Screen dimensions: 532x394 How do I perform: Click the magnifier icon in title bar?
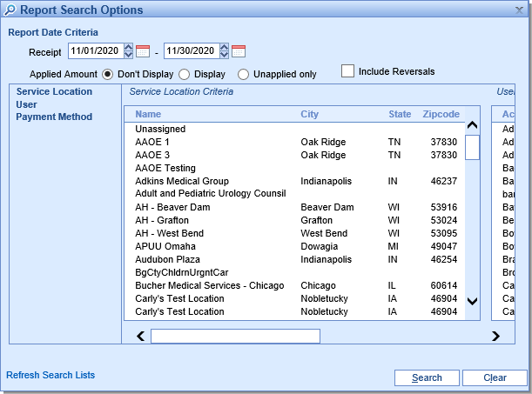[10, 10]
